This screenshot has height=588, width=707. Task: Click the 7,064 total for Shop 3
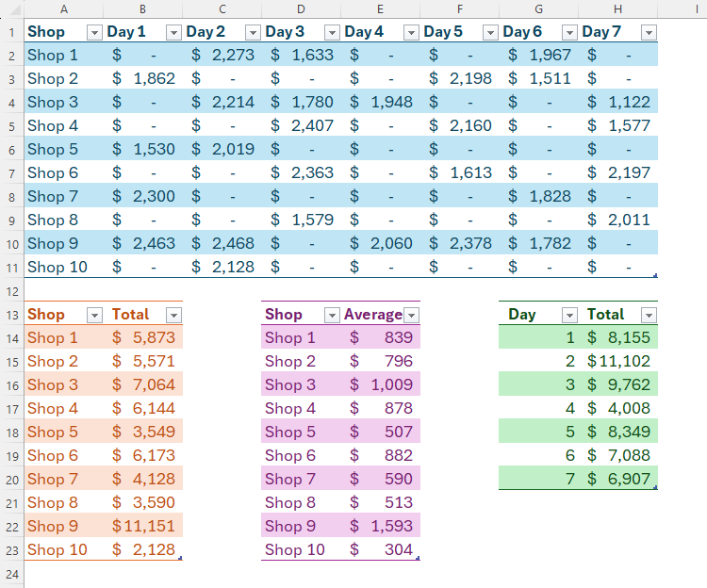(142, 384)
